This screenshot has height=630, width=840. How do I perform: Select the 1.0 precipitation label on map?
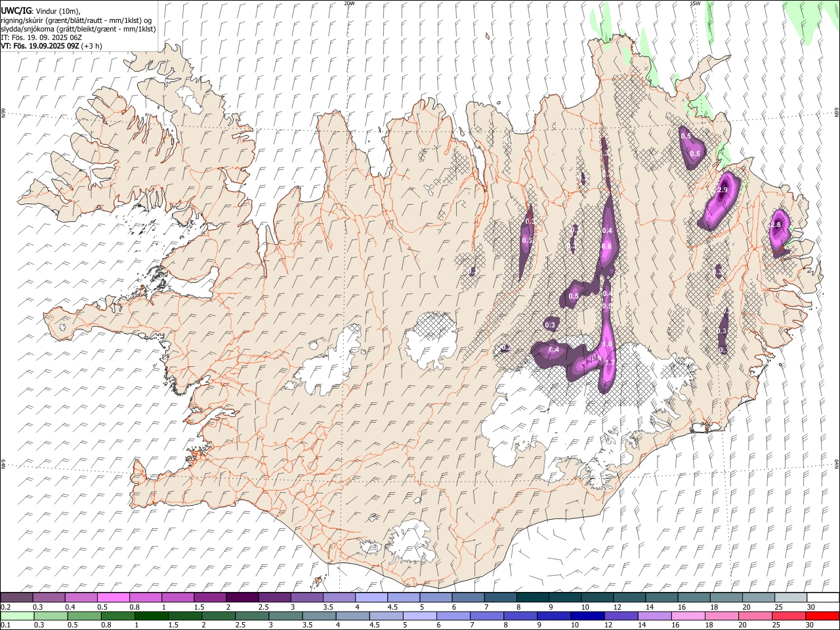[x=607, y=344]
